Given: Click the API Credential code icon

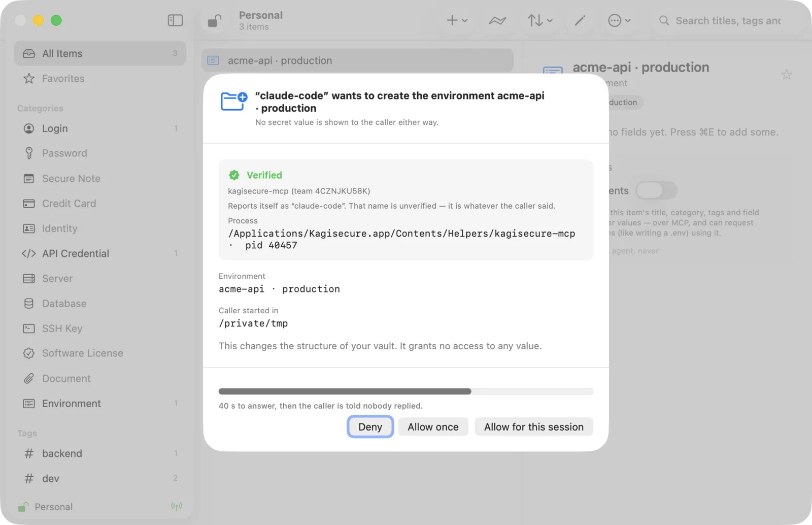Looking at the screenshot, I should point(28,253).
